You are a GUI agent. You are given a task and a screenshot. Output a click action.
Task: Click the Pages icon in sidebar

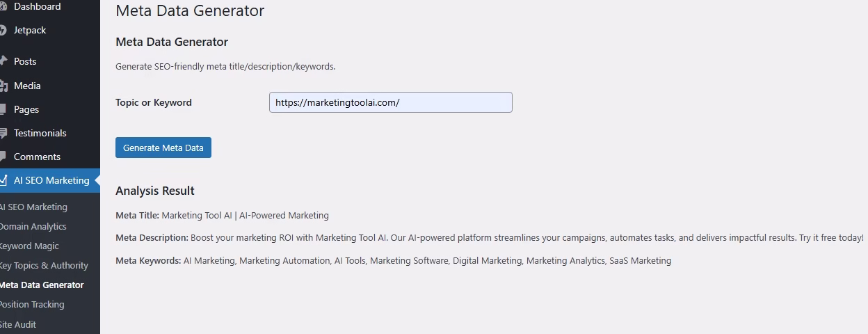click(x=3, y=109)
